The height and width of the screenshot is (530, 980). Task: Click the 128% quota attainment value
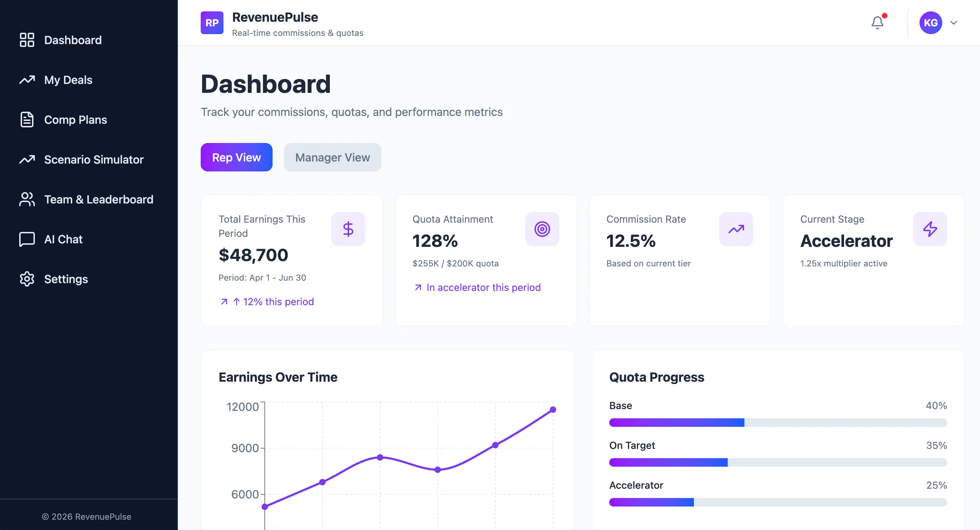[x=435, y=241]
